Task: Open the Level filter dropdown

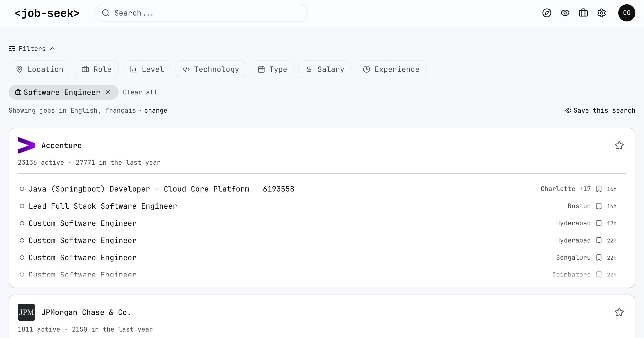Action: (x=147, y=69)
